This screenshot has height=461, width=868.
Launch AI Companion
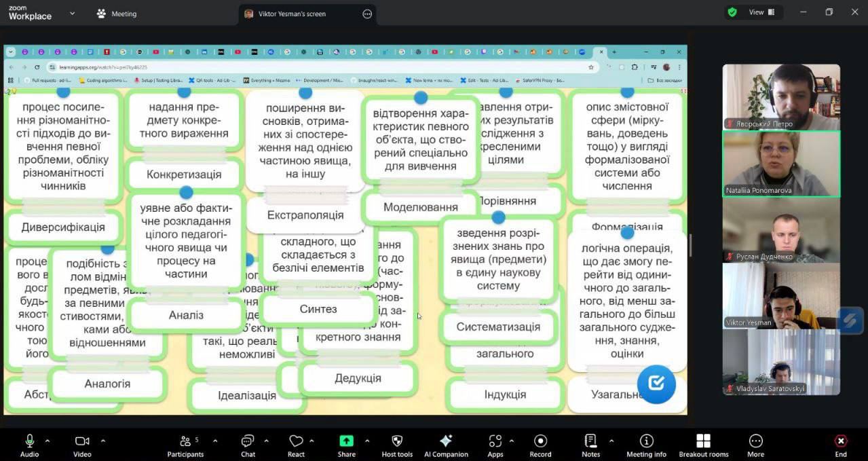pos(446,445)
